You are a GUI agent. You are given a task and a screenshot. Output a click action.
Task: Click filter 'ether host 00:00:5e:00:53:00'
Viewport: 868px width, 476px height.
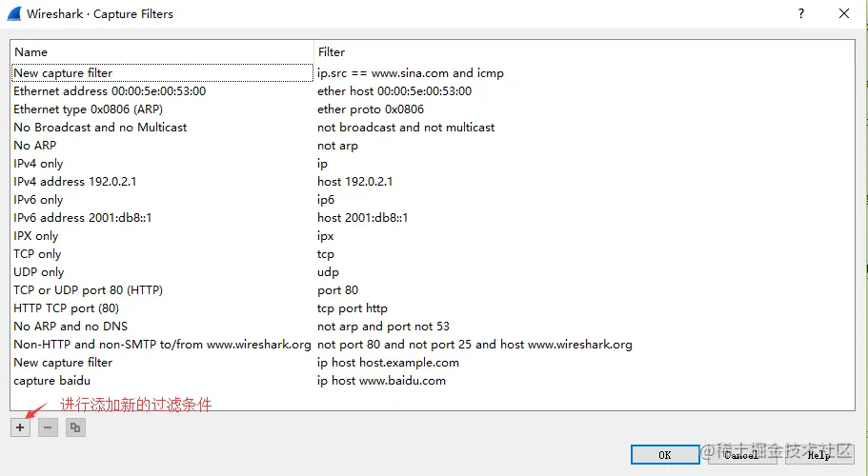(x=394, y=91)
